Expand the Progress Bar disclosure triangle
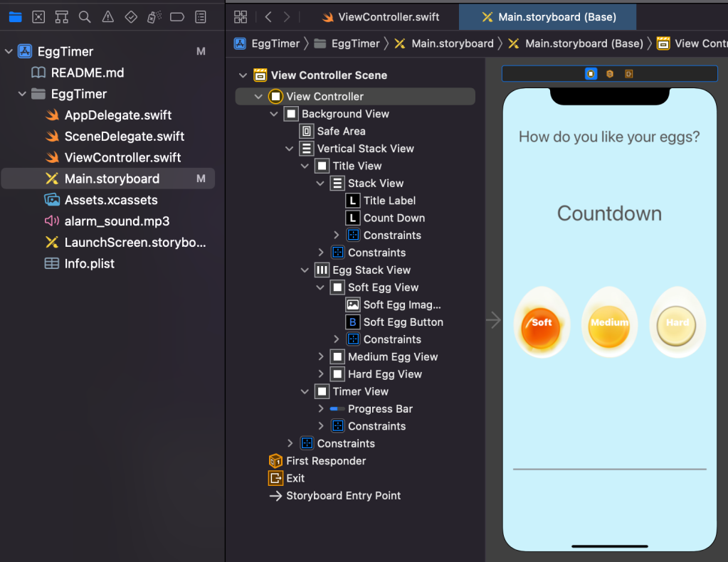The width and height of the screenshot is (728, 562). (x=321, y=409)
